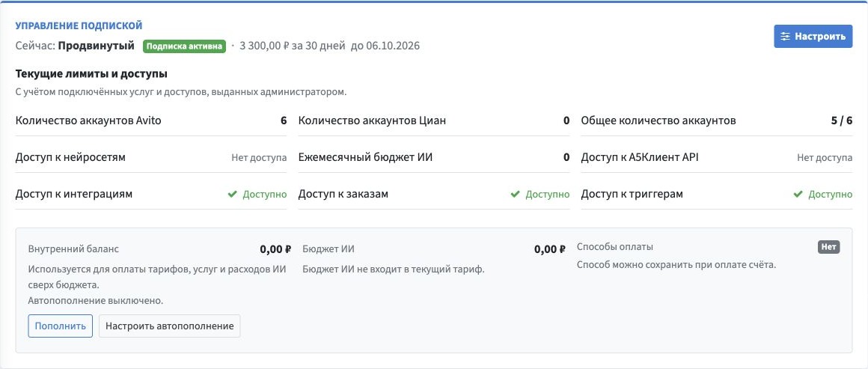
Task: Click the Нет badge under Способы оплаты
Action: [828, 247]
